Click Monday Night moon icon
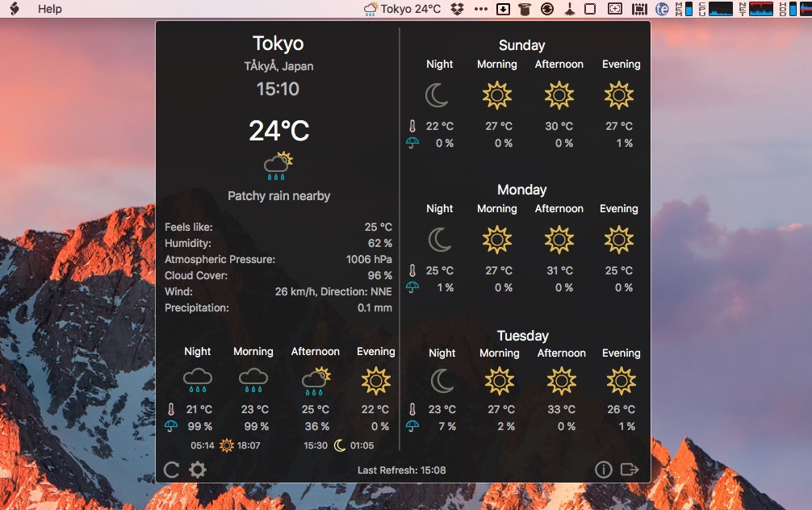The image size is (812, 510). point(440,240)
